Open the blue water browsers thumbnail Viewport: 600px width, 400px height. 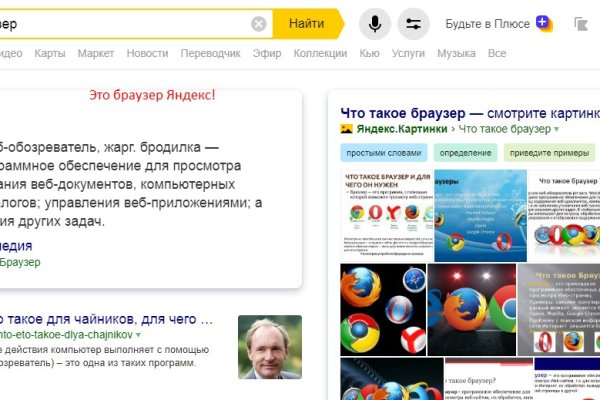click(x=480, y=216)
